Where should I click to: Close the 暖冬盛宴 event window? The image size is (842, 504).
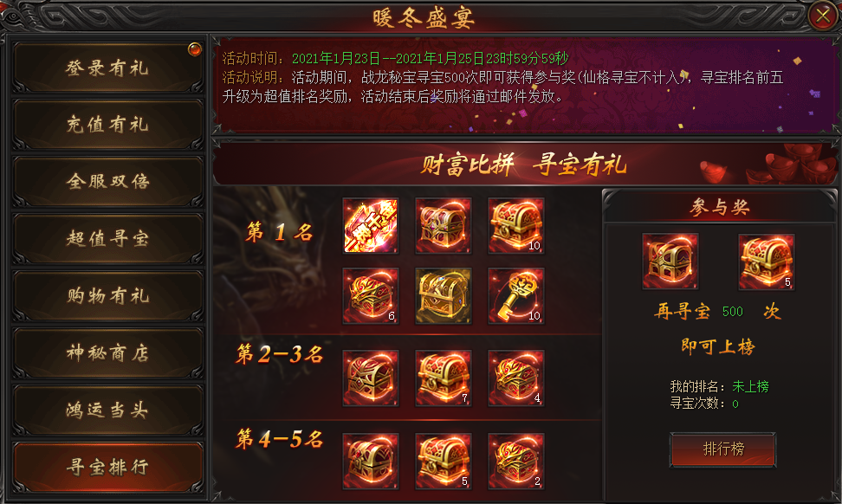pyautogui.click(x=823, y=16)
